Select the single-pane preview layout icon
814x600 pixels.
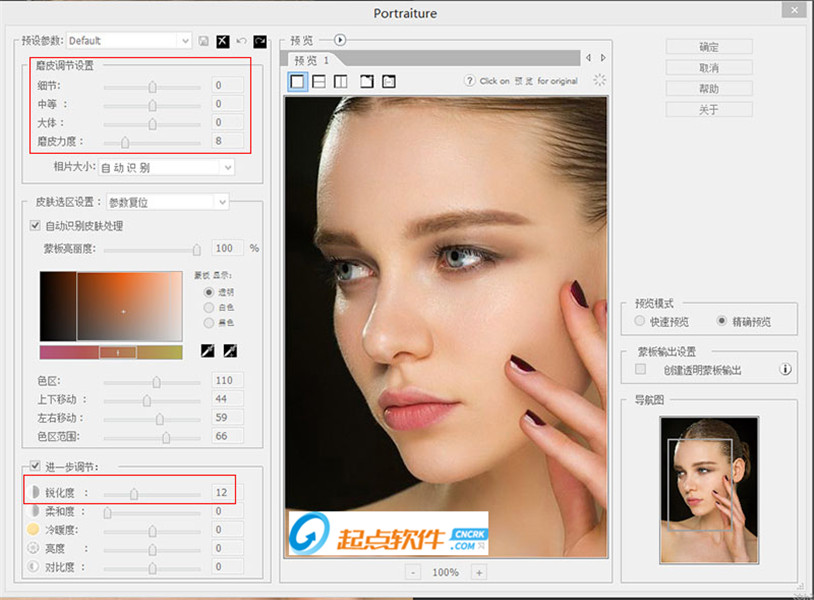(298, 82)
